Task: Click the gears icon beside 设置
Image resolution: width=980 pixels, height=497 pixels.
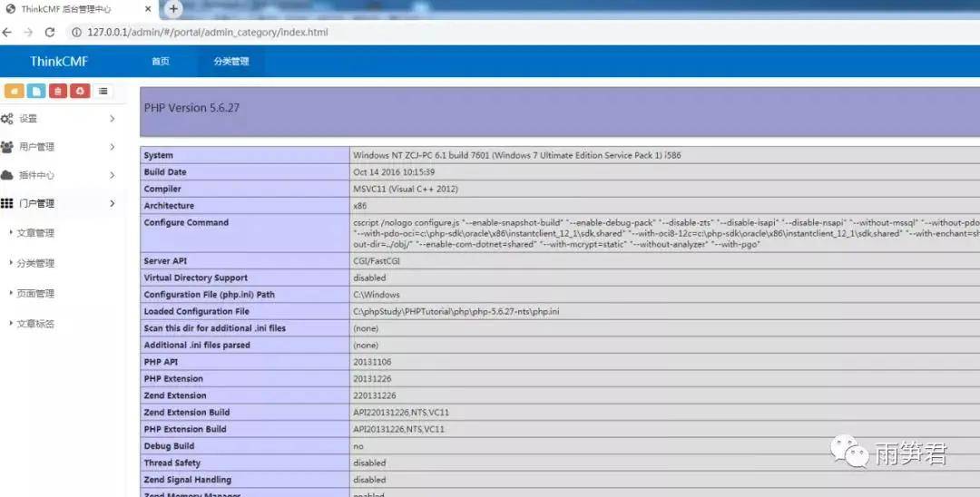Action: click(7, 119)
